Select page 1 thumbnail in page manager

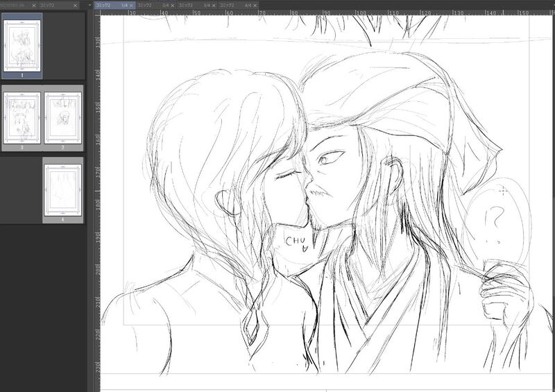pyautogui.click(x=22, y=46)
